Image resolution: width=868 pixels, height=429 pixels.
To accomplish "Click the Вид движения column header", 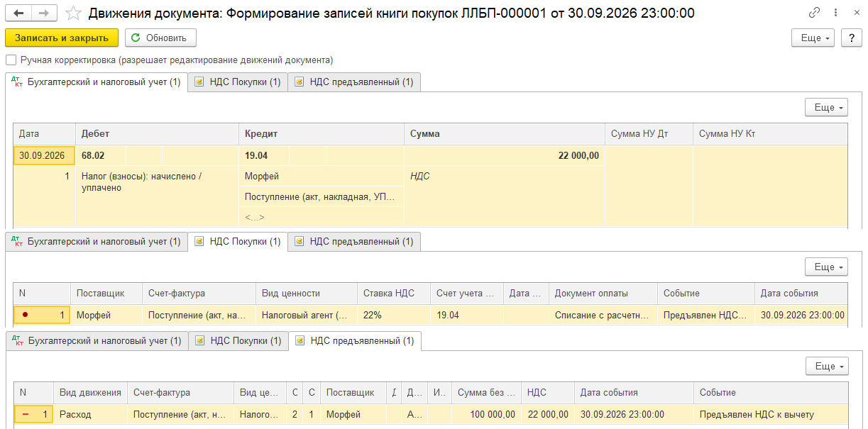I will pyautogui.click(x=90, y=392).
